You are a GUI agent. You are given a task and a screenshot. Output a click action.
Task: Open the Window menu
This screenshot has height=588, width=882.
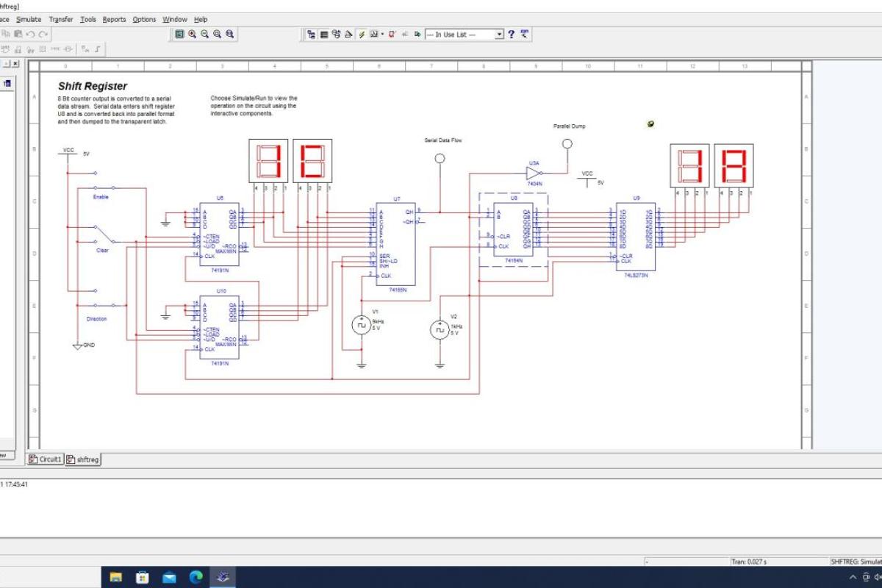(x=175, y=19)
